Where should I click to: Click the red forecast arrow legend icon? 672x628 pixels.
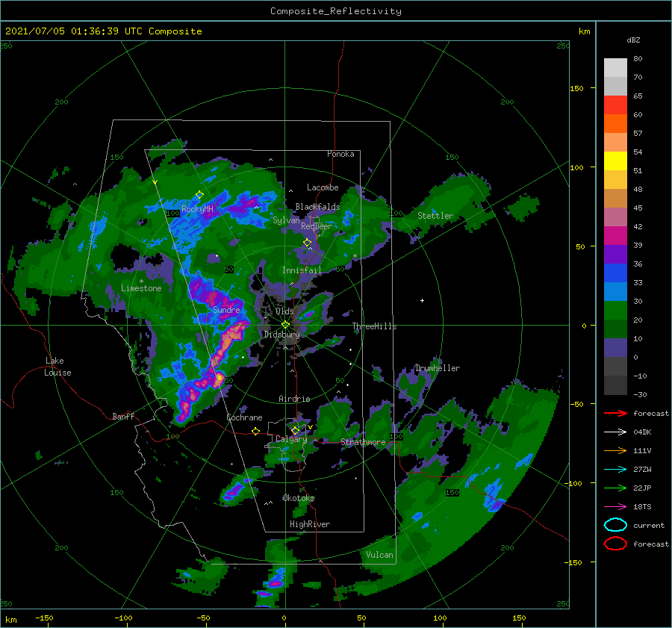point(615,413)
